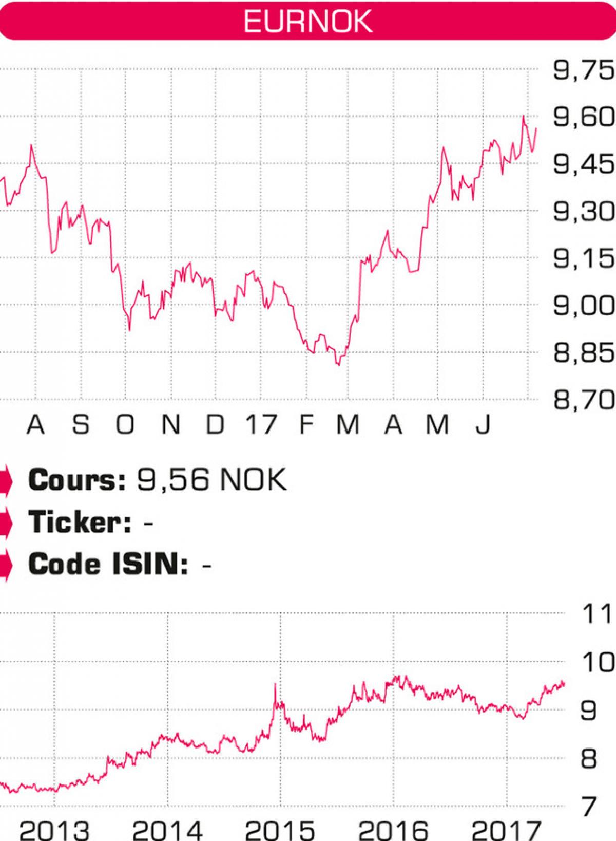Select the 17 marker on month axis
The height and width of the screenshot is (841, 616).
tap(261, 425)
